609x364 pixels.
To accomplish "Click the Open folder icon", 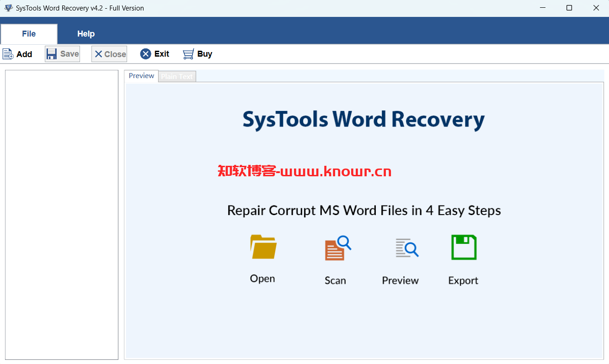I will 263,247.
